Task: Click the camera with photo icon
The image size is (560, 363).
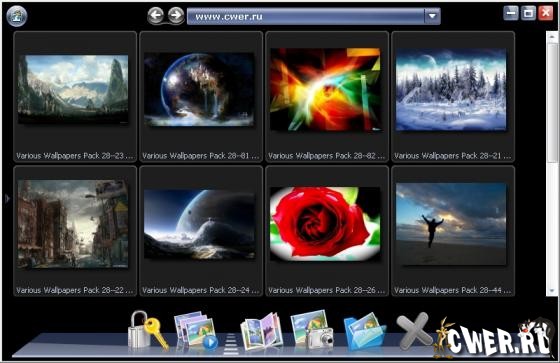Action: click(x=312, y=329)
